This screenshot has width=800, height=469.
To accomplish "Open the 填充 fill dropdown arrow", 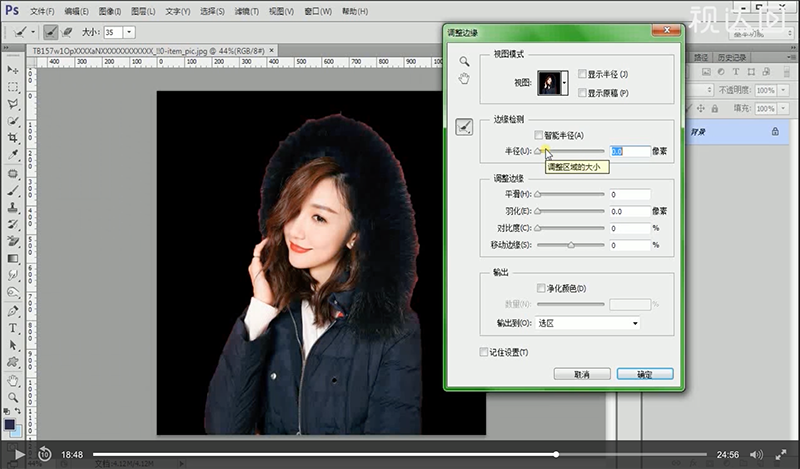I will pyautogui.click(x=783, y=109).
